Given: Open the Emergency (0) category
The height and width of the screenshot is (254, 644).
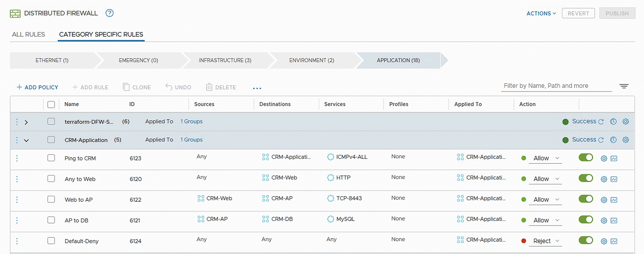Looking at the screenshot, I should (138, 60).
